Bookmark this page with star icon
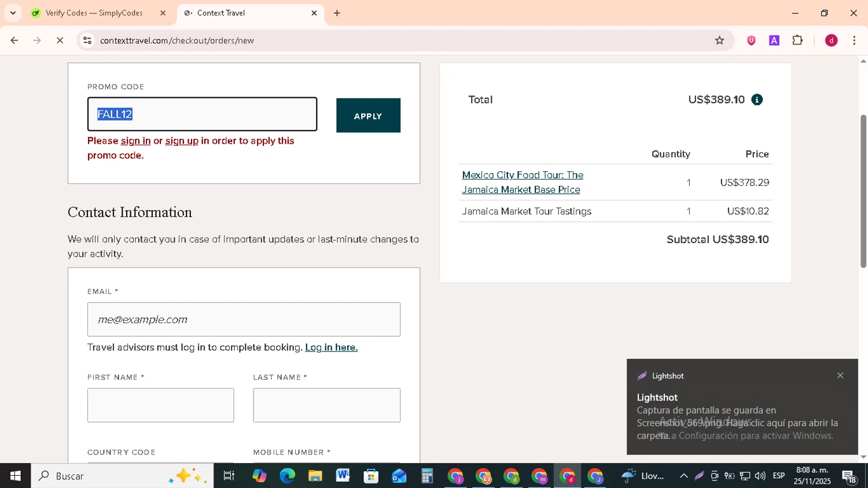The image size is (868, 488). [719, 41]
